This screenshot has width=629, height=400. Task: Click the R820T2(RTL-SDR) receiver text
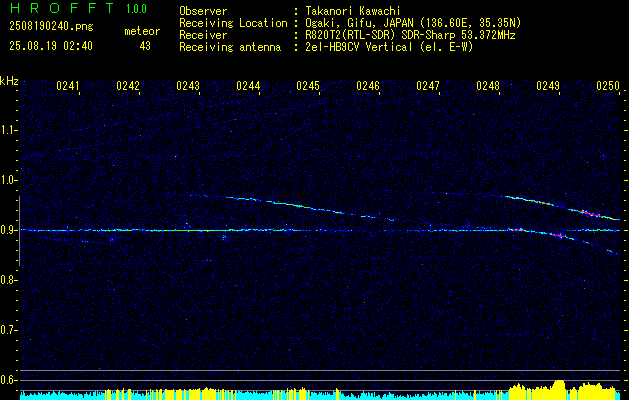point(410,35)
